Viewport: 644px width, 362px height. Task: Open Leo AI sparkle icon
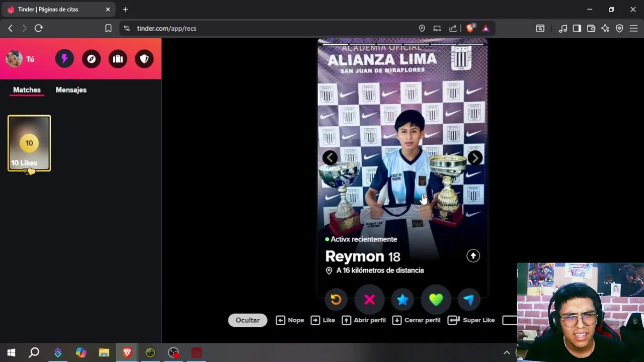(x=605, y=29)
